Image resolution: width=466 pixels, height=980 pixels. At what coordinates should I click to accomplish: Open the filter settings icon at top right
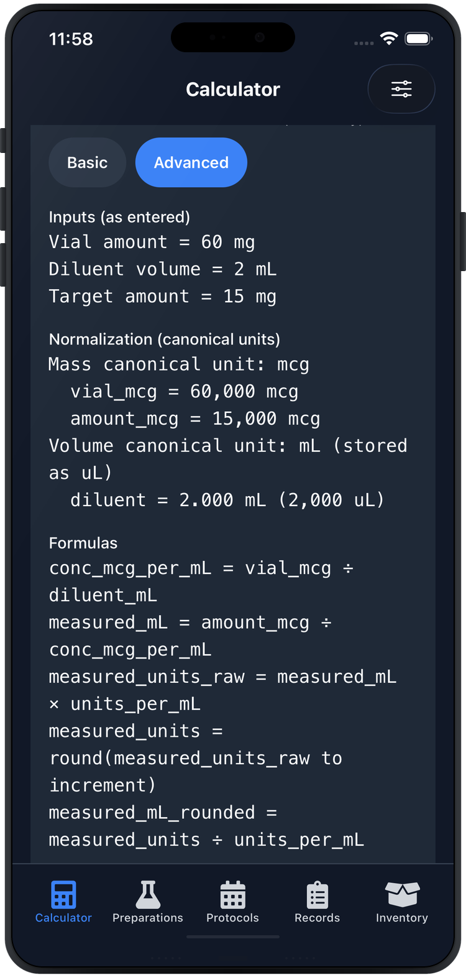(x=401, y=89)
